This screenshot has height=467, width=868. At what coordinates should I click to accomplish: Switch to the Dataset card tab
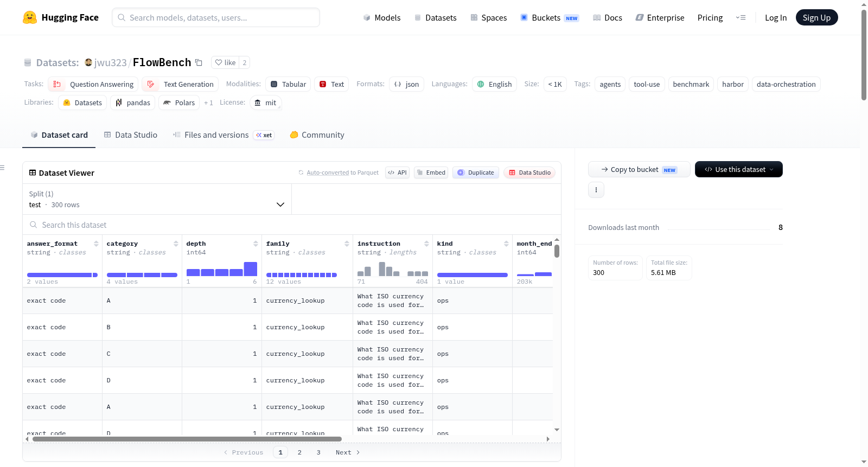click(x=59, y=135)
